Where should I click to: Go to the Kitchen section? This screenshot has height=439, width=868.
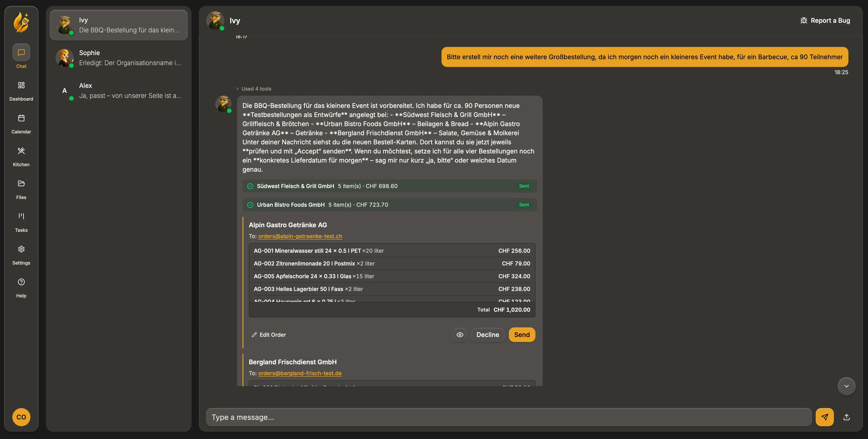coord(21,156)
